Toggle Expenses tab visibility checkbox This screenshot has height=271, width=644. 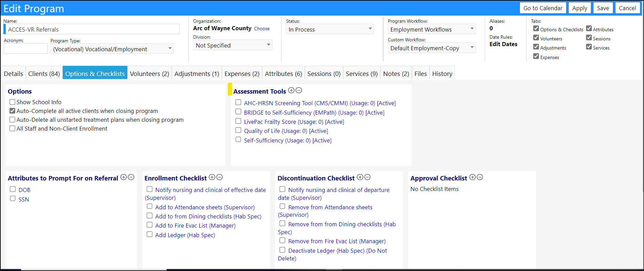click(536, 56)
